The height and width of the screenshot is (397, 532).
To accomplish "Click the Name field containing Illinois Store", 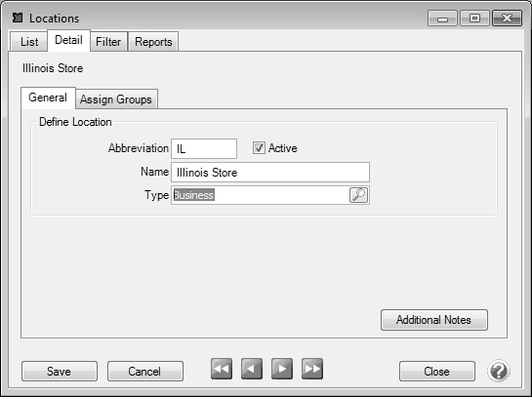I will (270, 173).
